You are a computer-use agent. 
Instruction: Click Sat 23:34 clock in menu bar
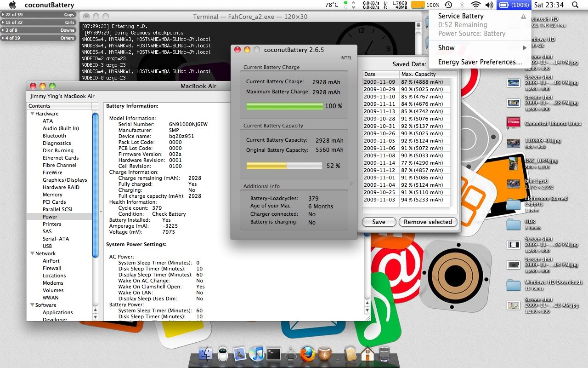click(x=549, y=5)
